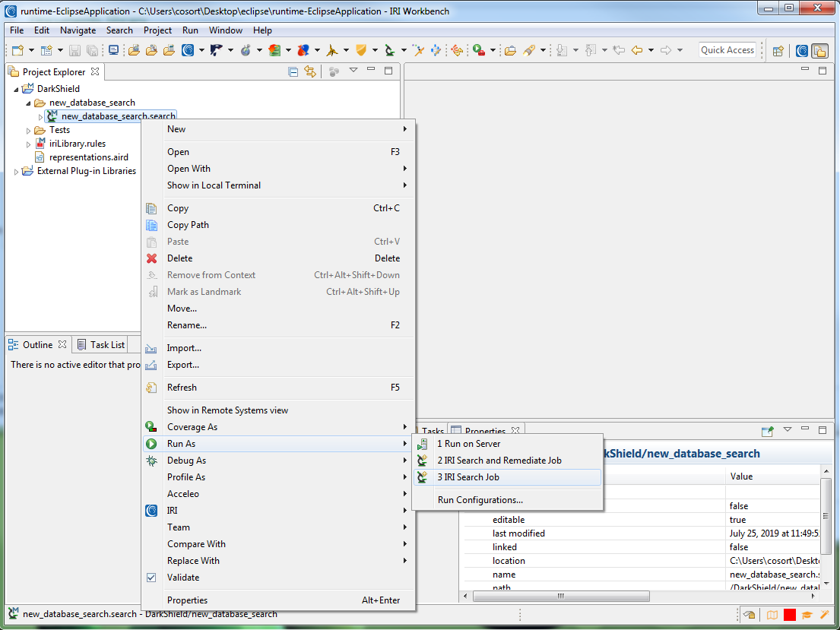The width and height of the screenshot is (840, 630).
Task: Click the Quick Access search field
Action: click(727, 50)
